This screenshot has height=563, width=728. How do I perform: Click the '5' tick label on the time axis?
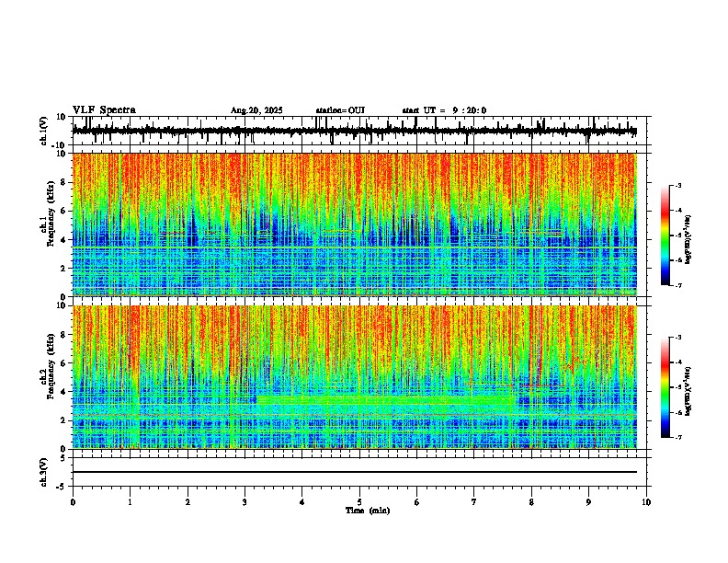pos(359,502)
